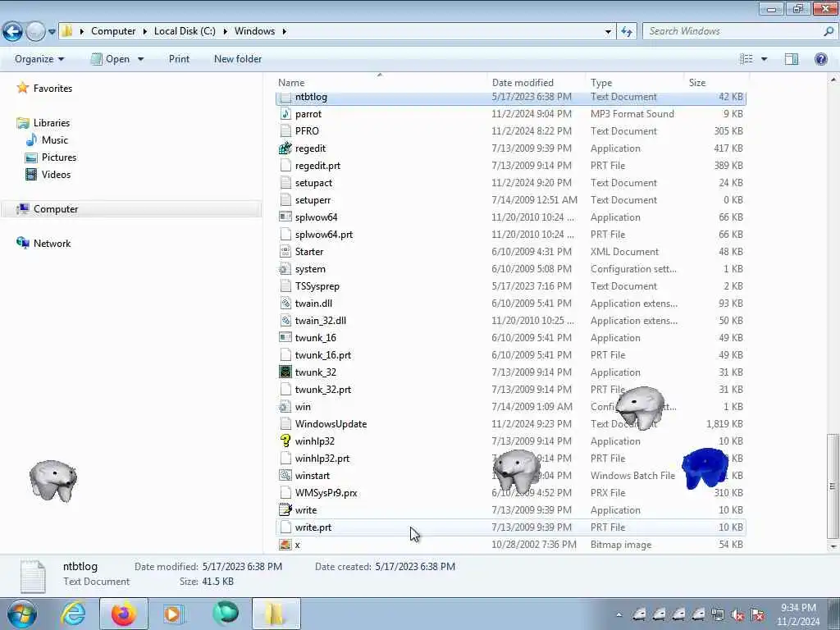Navigate to Local Disk (C:) breadcrumb
The image size is (840, 630).
click(x=185, y=31)
